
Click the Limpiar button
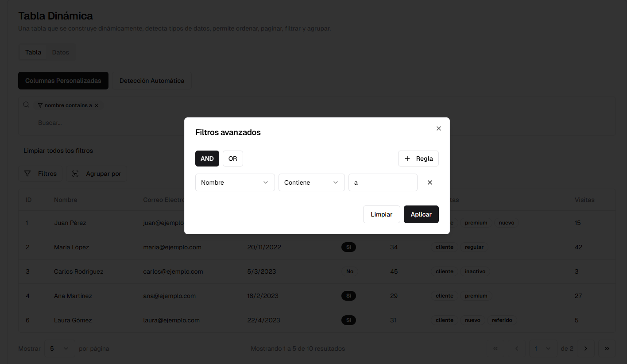[x=381, y=214]
